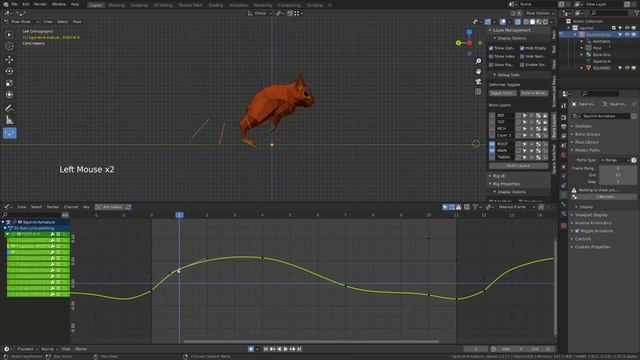
Task: Open the Paths Type In Range dropdown
Action: (x=615, y=160)
